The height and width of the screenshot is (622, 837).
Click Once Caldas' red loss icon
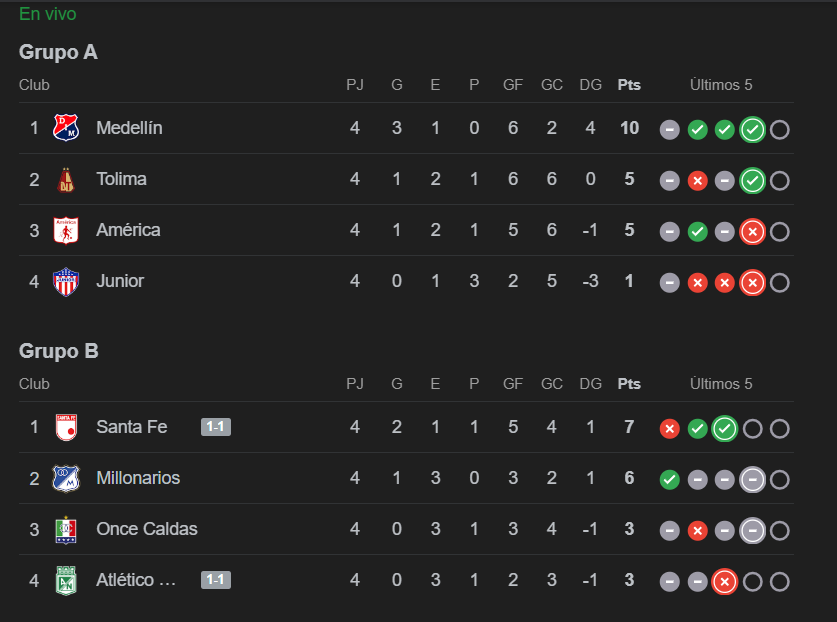[697, 531]
